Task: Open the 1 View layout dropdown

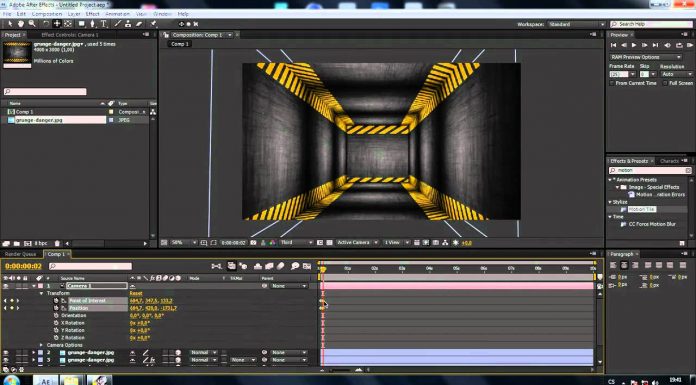Action: [396, 242]
